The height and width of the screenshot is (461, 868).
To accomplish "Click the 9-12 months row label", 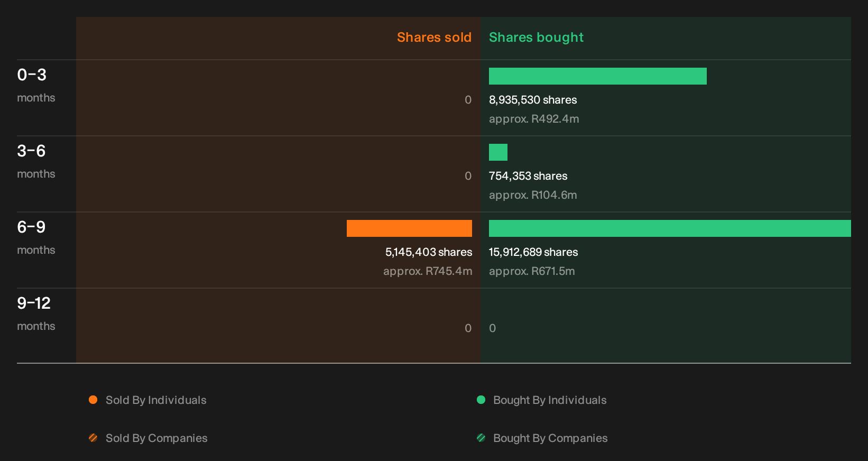I will tap(36, 314).
